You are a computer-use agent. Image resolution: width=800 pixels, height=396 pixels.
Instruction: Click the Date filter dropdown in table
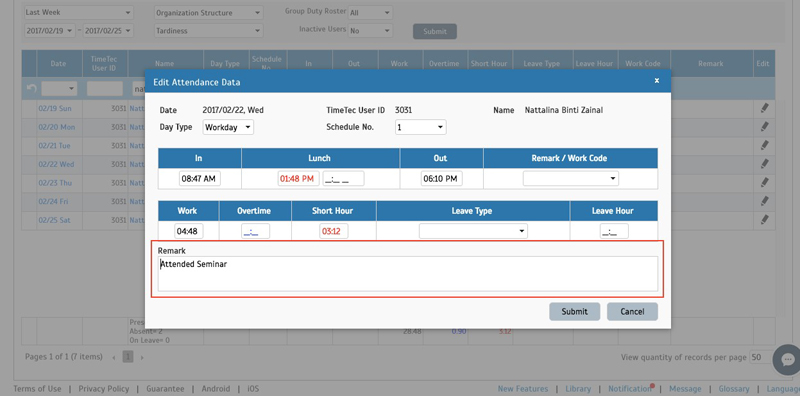click(x=59, y=89)
